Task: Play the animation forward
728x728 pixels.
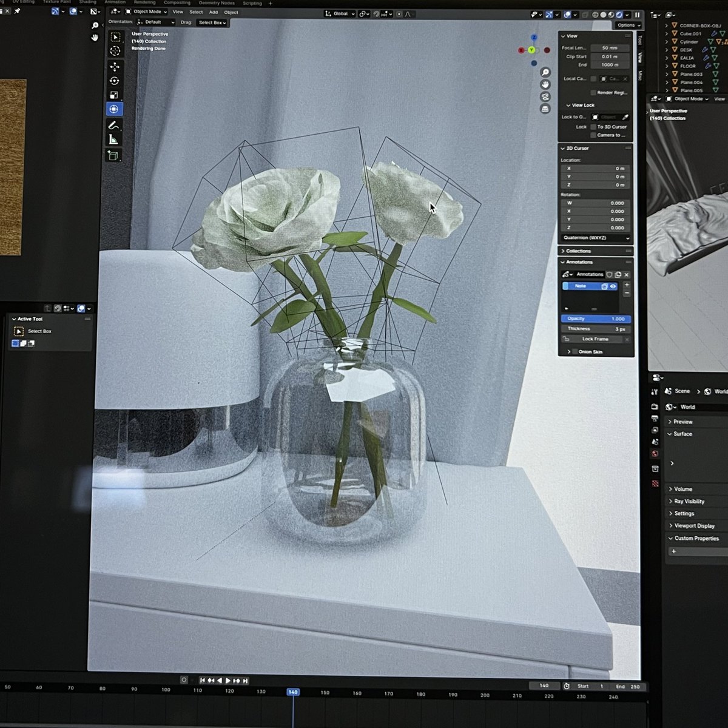Action: (x=228, y=681)
